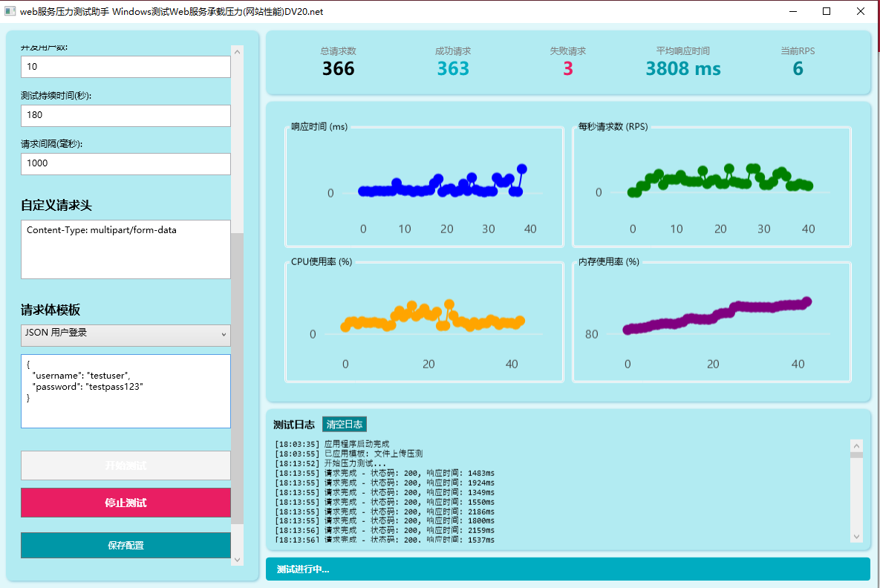Viewport: 880px width, 588px height.
Task: Click the test log scroll-up arrow
Action: [856, 445]
